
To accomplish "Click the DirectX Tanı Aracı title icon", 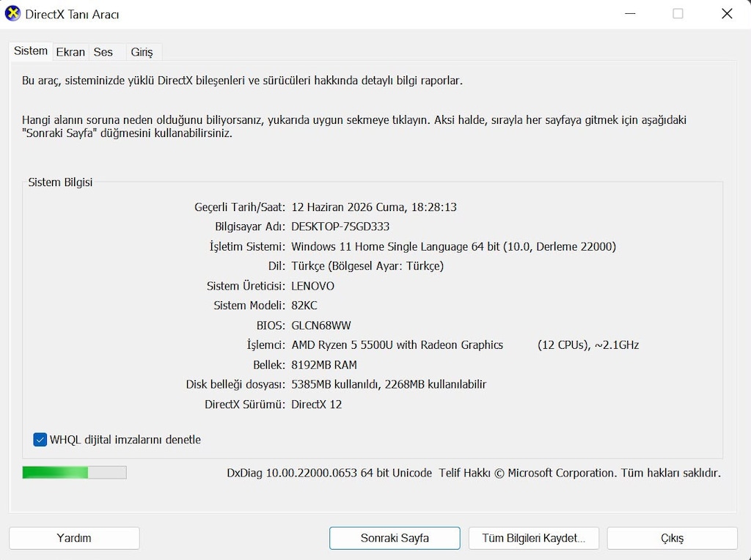I will coord(12,13).
